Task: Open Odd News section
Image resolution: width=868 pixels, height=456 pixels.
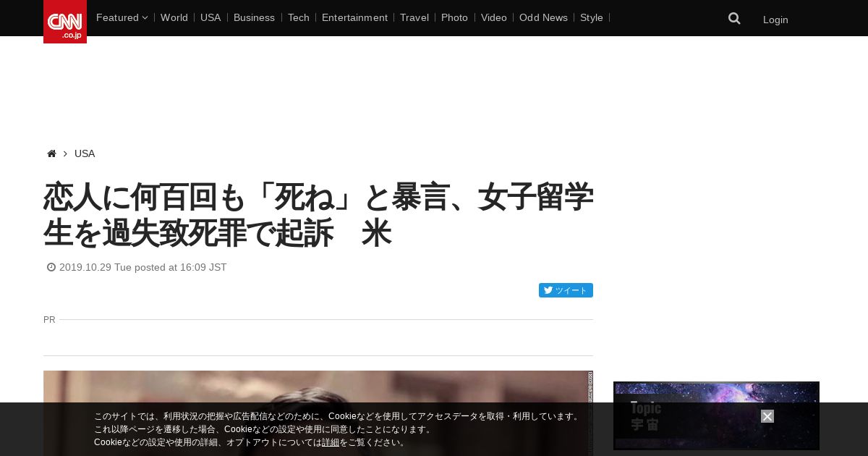Action: (x=543, y=17)
